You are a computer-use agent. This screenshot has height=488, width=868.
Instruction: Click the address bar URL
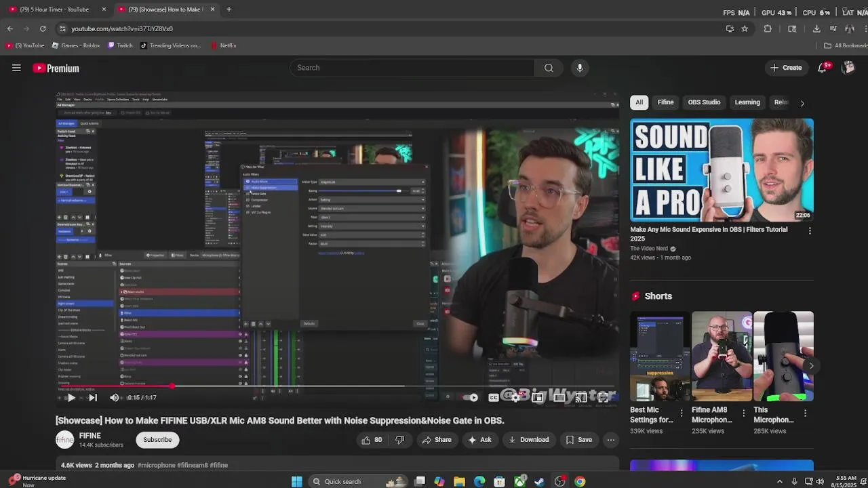122,28
